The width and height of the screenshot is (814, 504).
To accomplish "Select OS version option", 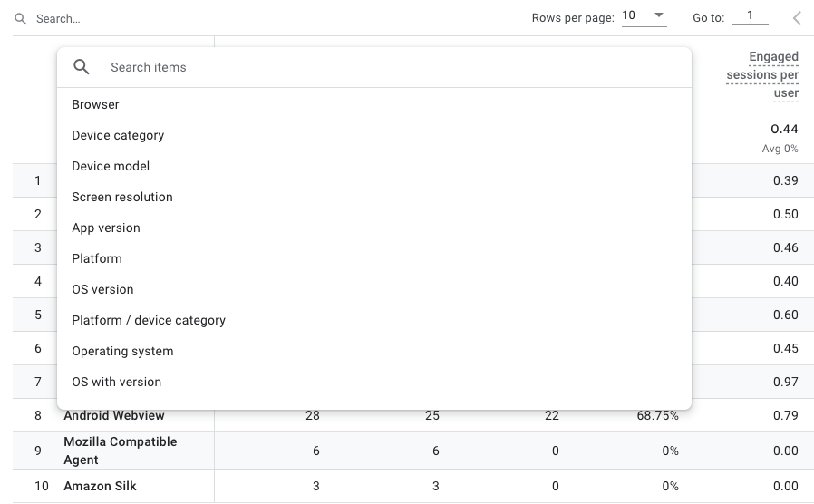I will pos(102,289).
